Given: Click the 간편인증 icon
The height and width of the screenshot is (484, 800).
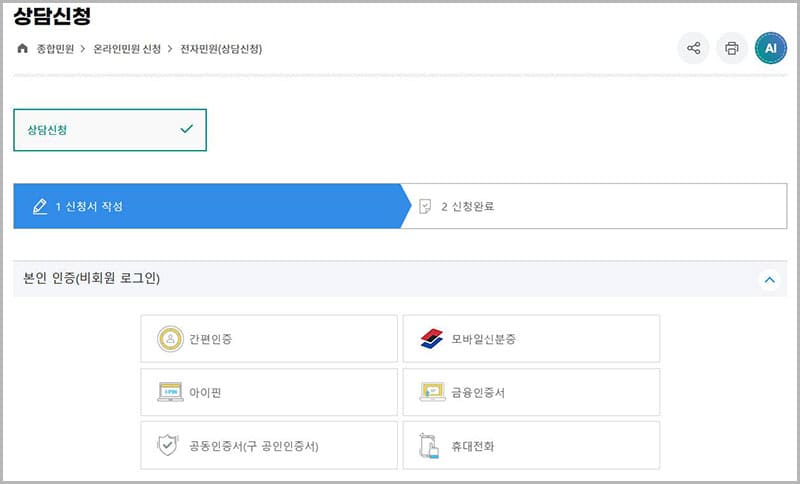Looking at the screenshot, I should click(x=169, y=339).
